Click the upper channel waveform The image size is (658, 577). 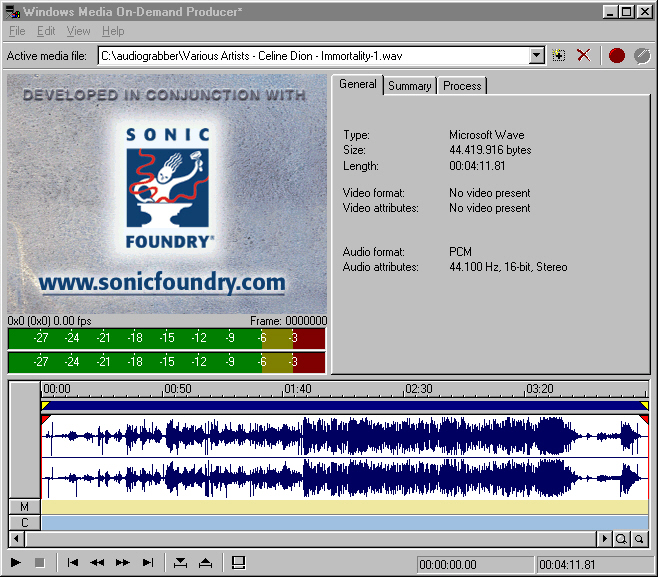345,436
